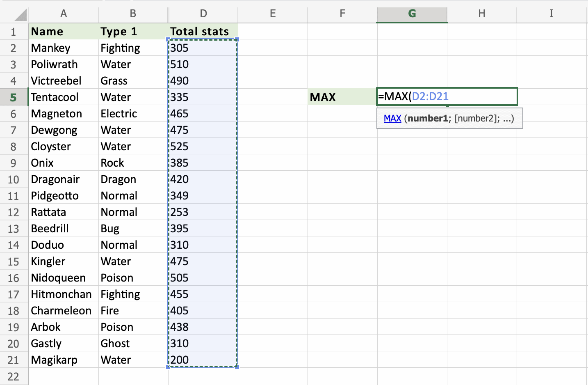The width and height of the screenshot is (588, 385).
Task: Click the Select All corner triangle
Action: pyautogui.click(x=20, y=15)
